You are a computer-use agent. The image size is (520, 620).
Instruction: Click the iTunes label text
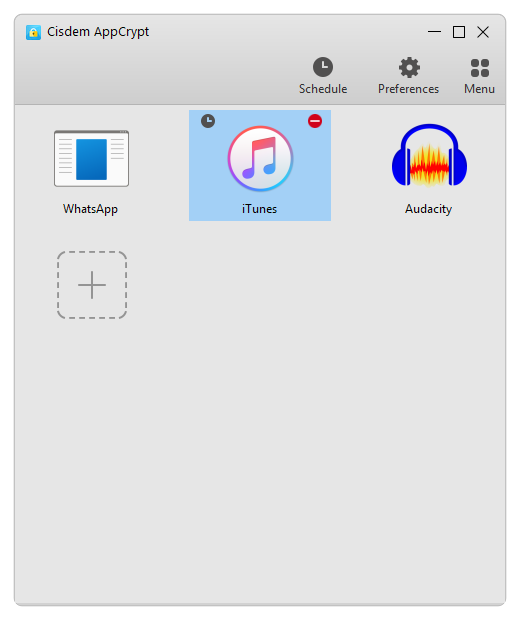click(259, 209)
